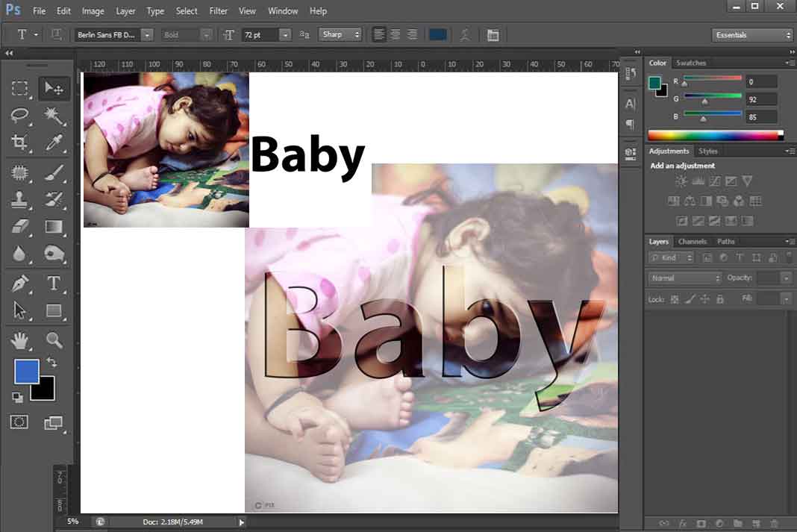Screen dimensions: 797x532
Task: Toggle center text alignment
Action: click(395, 34)
